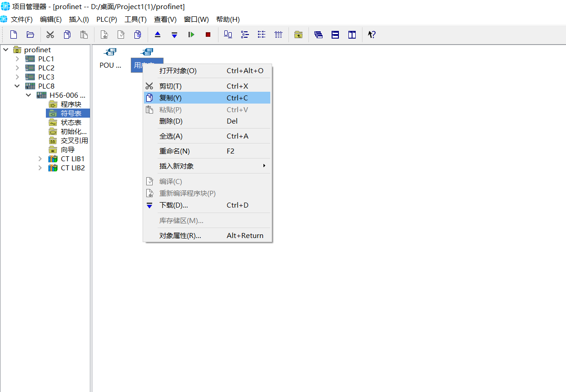The image size is (566, 392).
Task: Select the 符号表 tree folder
Action: [71, 113]
